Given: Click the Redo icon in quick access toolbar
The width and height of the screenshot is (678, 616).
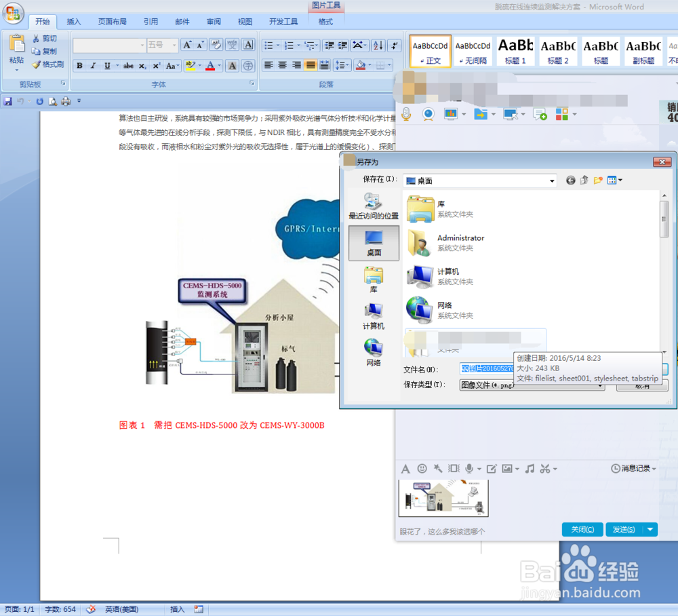Looking at the screenshot, I should coord(39,101).
